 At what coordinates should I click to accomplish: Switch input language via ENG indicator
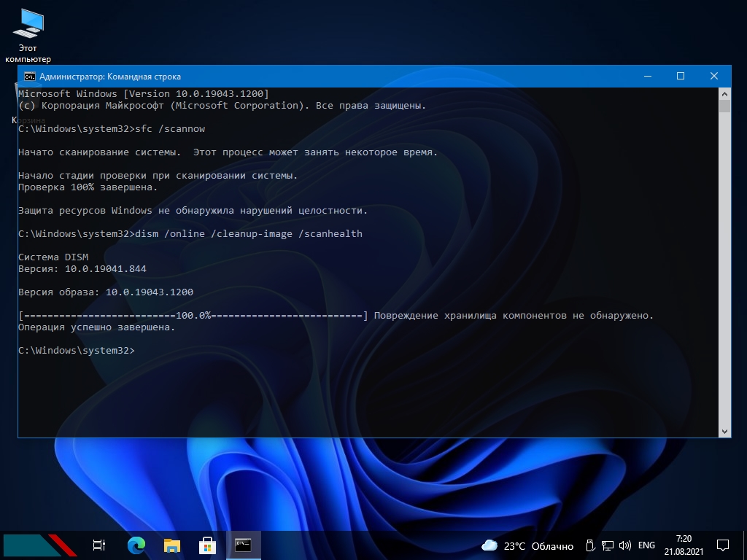(x=646, y=545)
